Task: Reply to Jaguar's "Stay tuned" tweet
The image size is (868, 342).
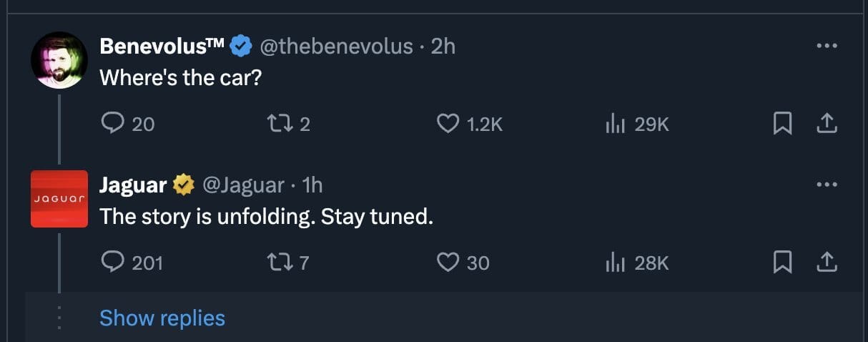Action: (114, 263)
